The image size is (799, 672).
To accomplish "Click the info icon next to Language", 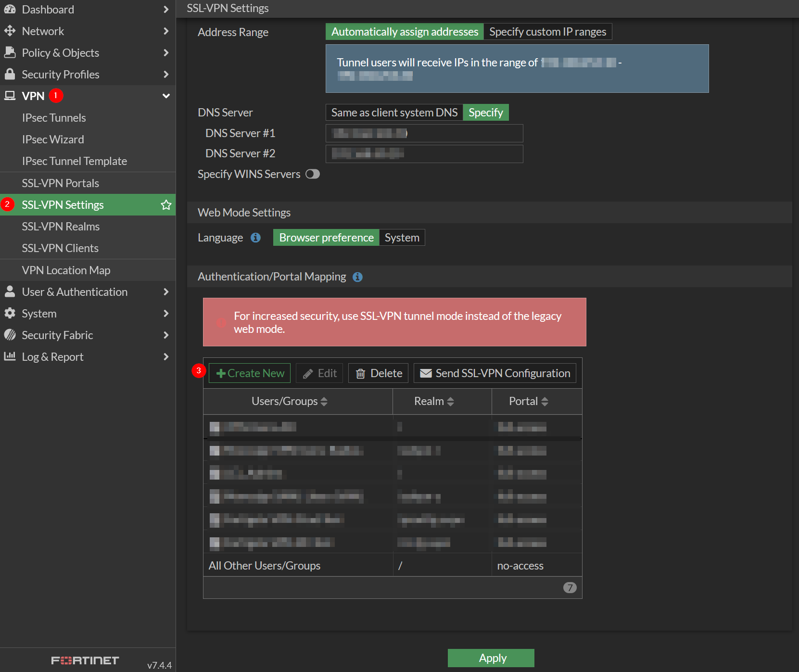I will (256, 238).
